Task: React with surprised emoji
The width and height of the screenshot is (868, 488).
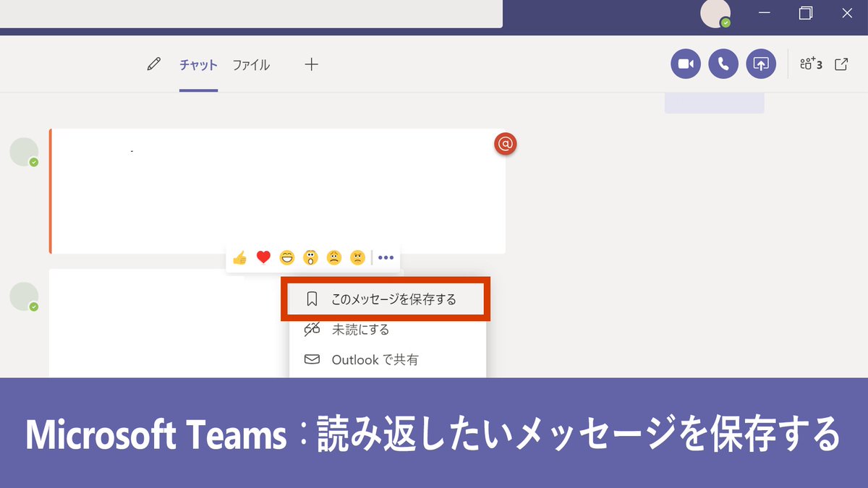Action: 310,257
